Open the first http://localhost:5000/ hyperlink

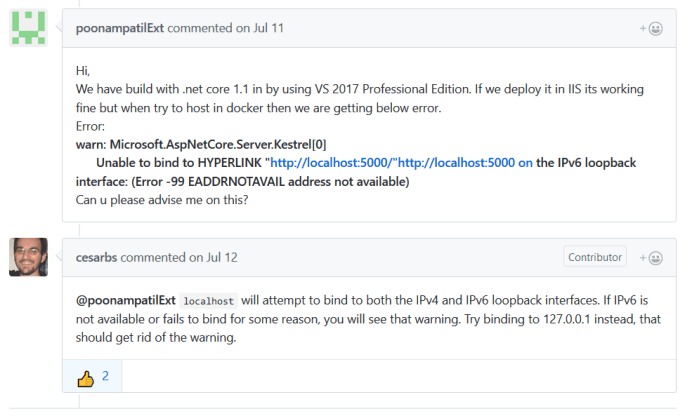[332, 163]
